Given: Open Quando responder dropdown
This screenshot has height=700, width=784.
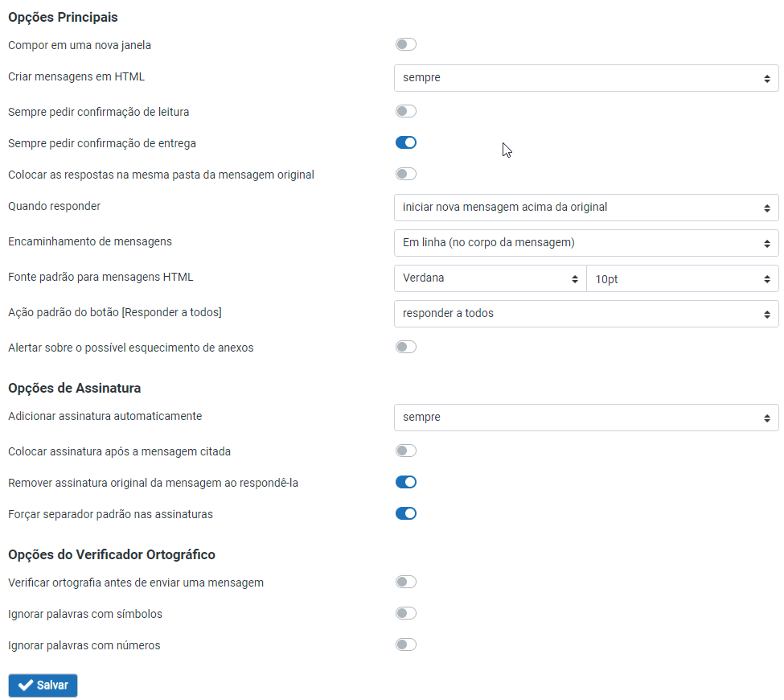Looking at the screenshot, I should pos(586,208).
